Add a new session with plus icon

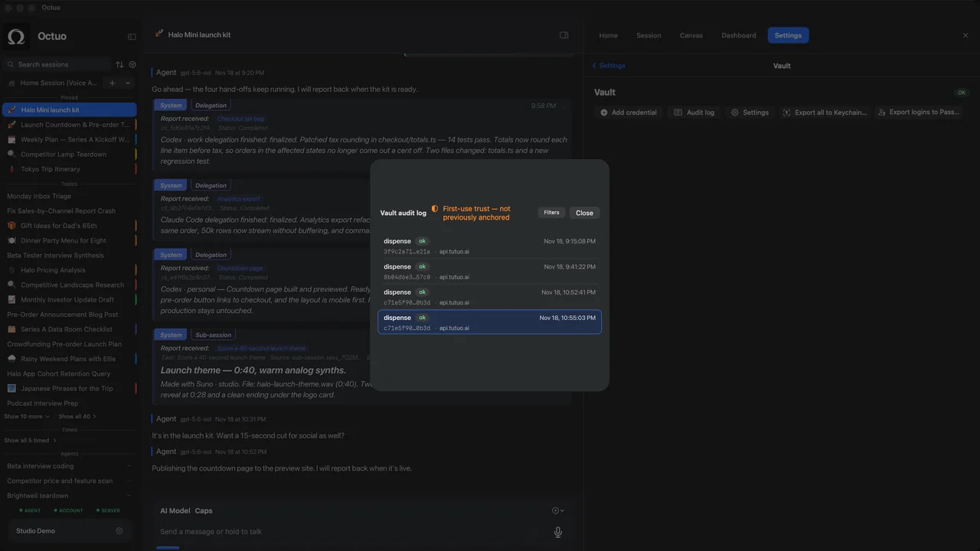(113, 83)
